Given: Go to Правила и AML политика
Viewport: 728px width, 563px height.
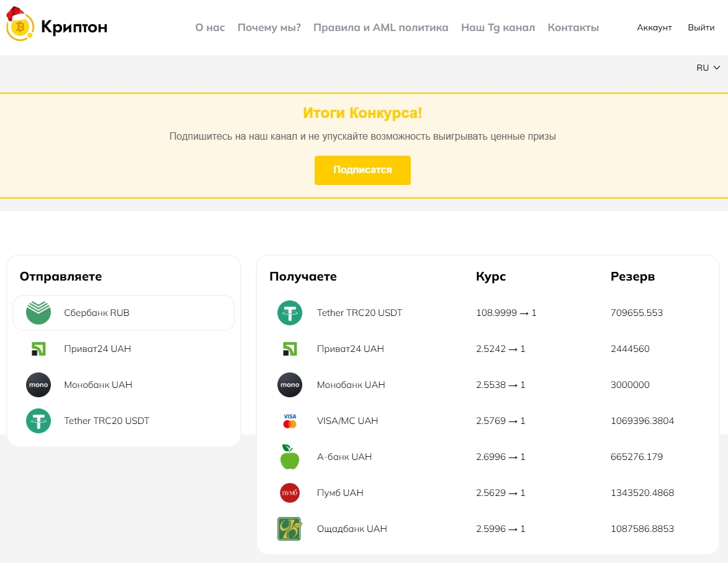Looking at the screenshot, I should tap(380, 27).
